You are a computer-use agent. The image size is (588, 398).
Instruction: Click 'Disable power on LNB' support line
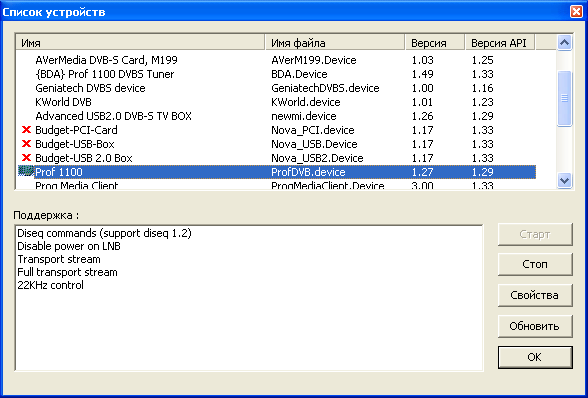[69, 246]
